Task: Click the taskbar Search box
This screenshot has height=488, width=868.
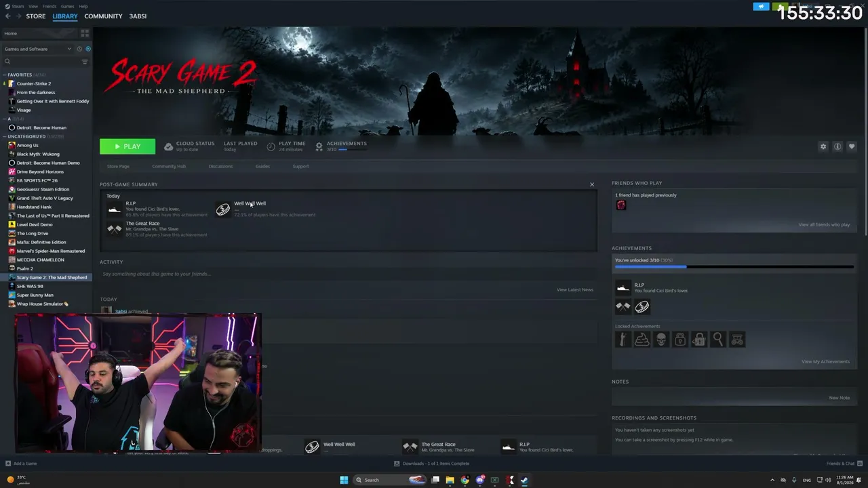Action: [391, 480]
